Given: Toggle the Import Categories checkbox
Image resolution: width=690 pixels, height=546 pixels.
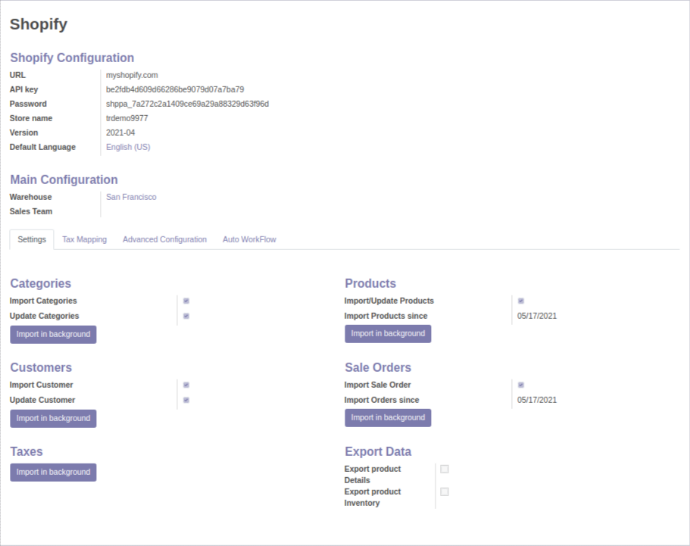Looking at the screenshot, I should pos(186,301).
